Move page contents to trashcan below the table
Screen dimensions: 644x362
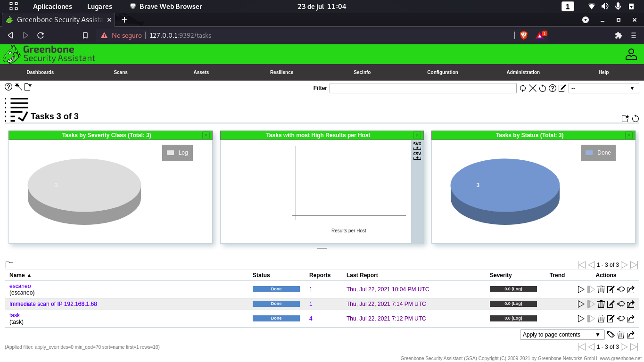[x=621, y=335]
